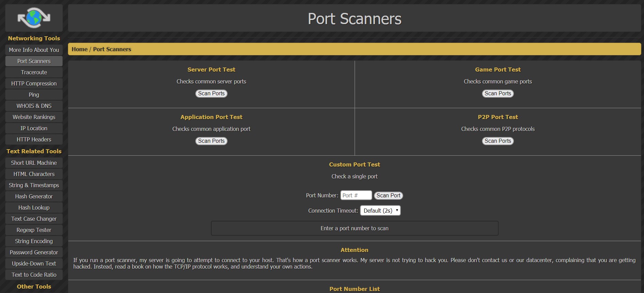Click P2P Port Test heading
644x293 pixels.
[498, 117]
